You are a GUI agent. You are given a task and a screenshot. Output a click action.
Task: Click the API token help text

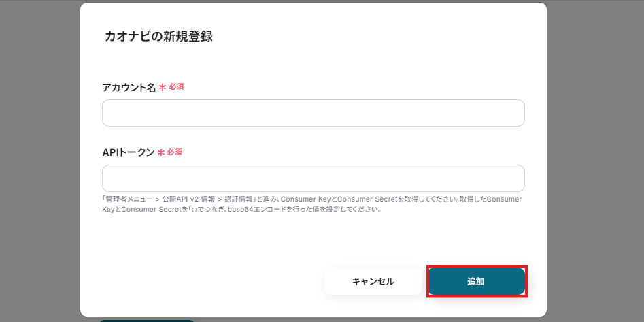click(311, 204)
